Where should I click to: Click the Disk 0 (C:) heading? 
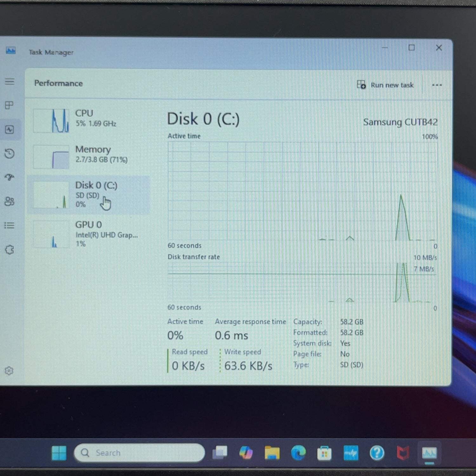(x=203, y=119)
